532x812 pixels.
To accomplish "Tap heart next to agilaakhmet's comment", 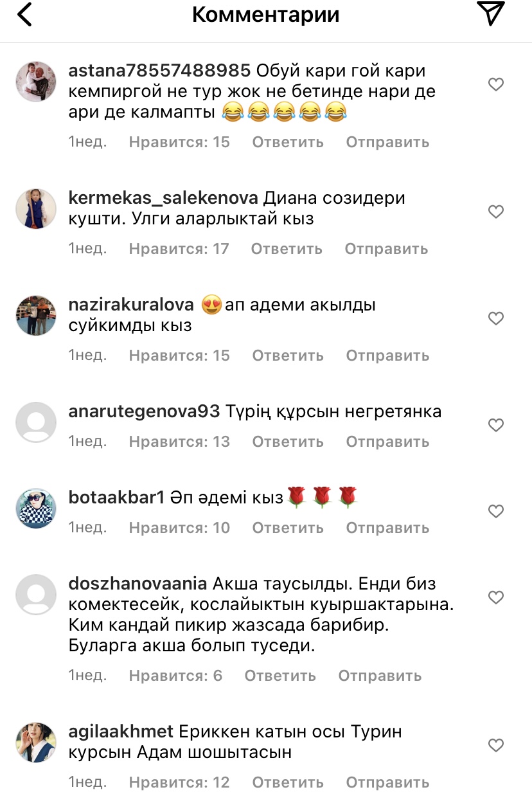I will 496,745.
